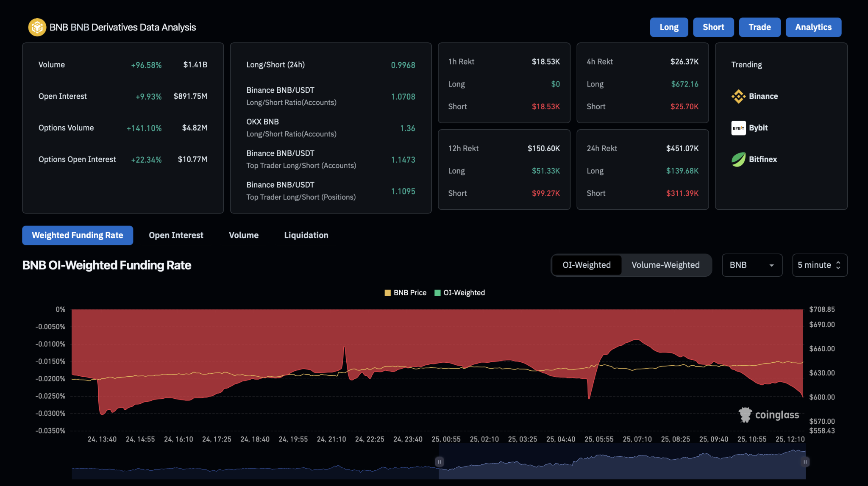Click the Binance diamond logo icon

point(738,96)
